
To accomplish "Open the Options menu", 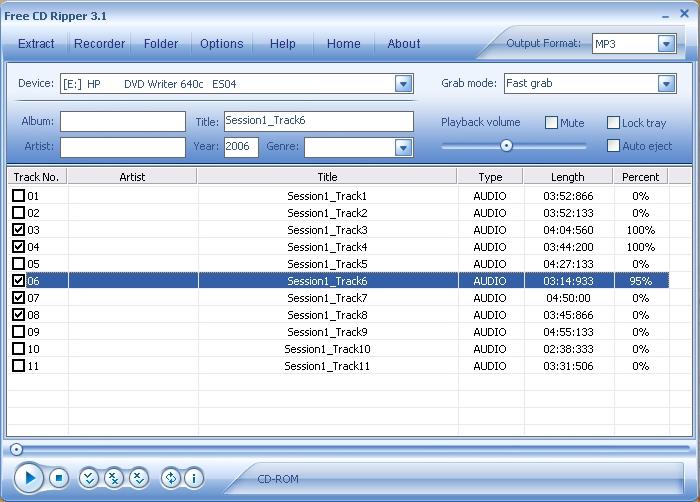I will pos(221,44).
